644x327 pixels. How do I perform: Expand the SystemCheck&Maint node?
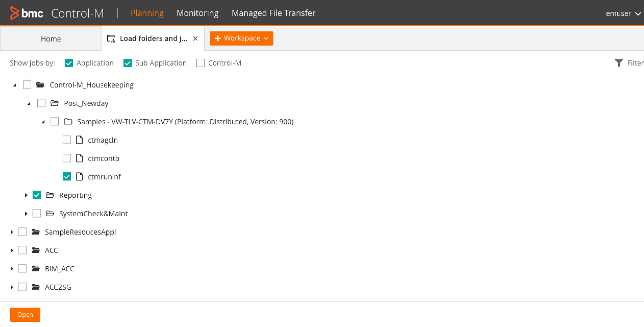pyautogui.click(x=26, y=214)
